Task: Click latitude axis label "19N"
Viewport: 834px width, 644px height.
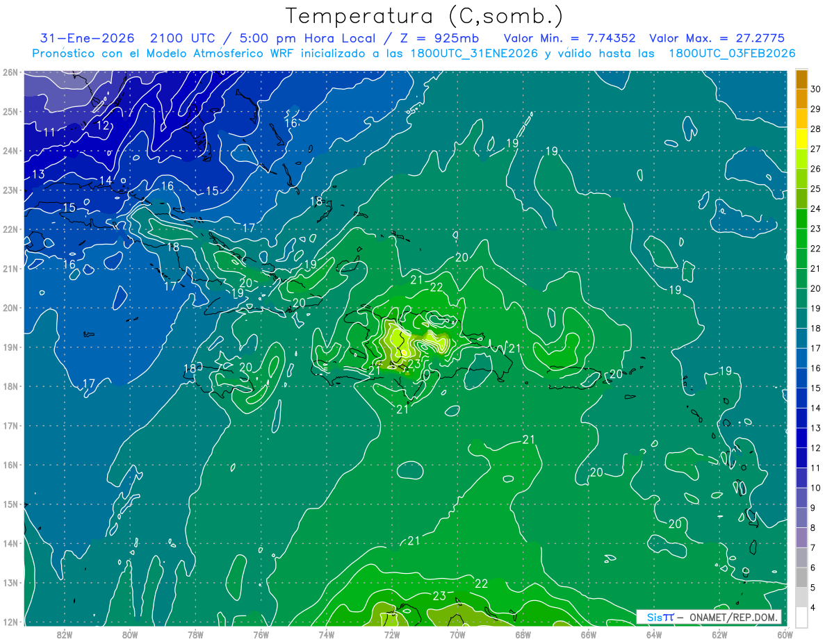Action: (10, 347)
